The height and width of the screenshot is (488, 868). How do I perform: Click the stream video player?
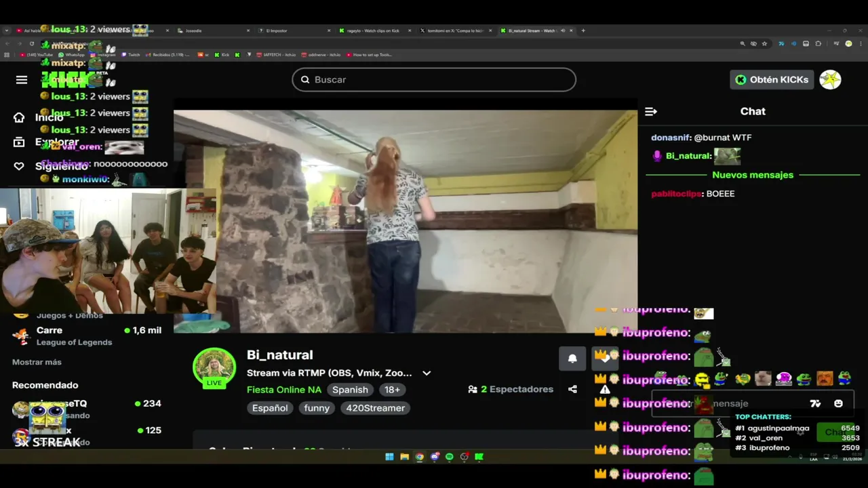tap(406, 221)
